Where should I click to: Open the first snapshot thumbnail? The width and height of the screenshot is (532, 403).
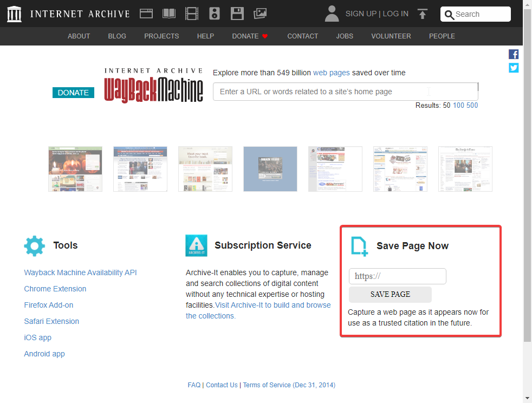click(75, 169)
